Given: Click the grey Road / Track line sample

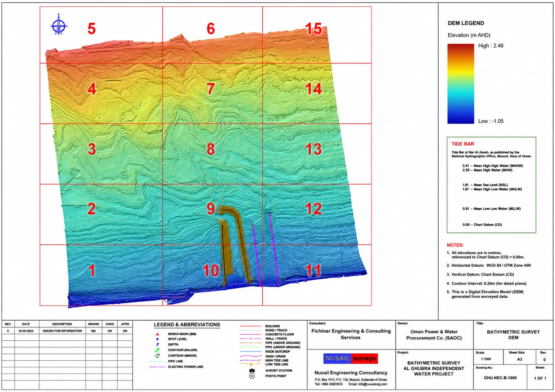Looking at the screenshot, I should coord(251,330).
